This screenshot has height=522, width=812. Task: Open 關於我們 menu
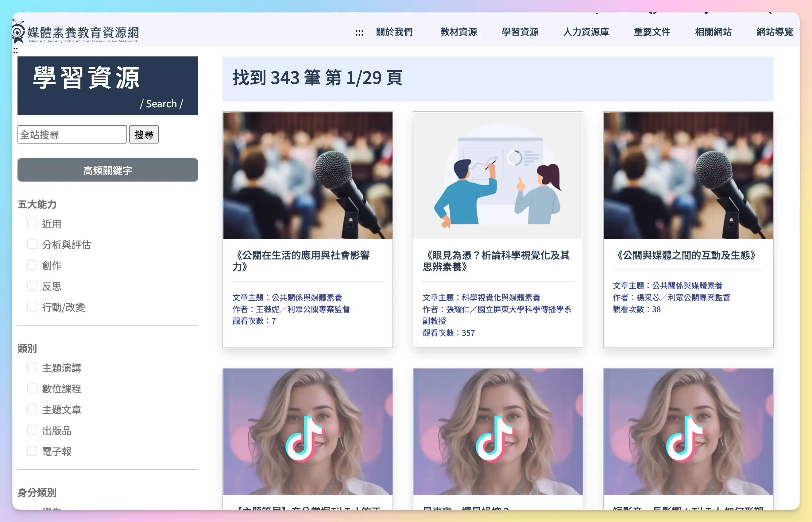pos(394,32)
